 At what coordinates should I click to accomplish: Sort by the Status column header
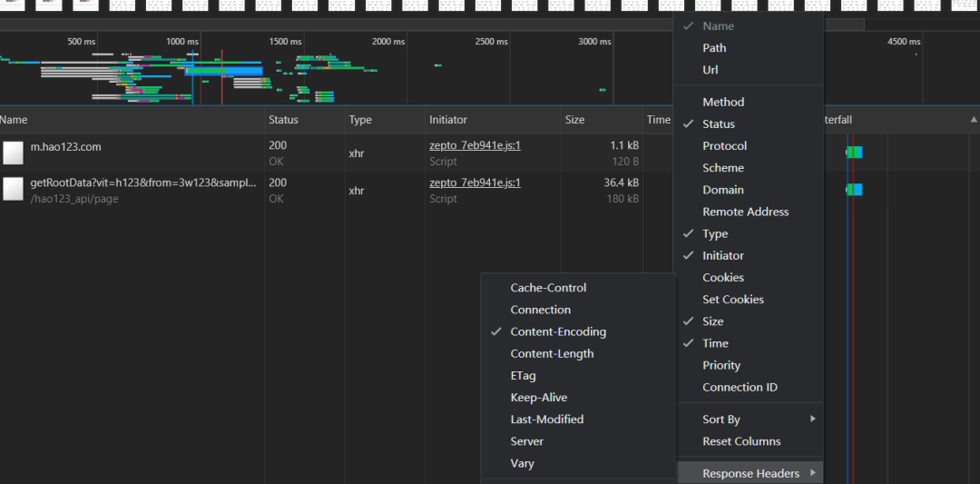coord(304,120)
